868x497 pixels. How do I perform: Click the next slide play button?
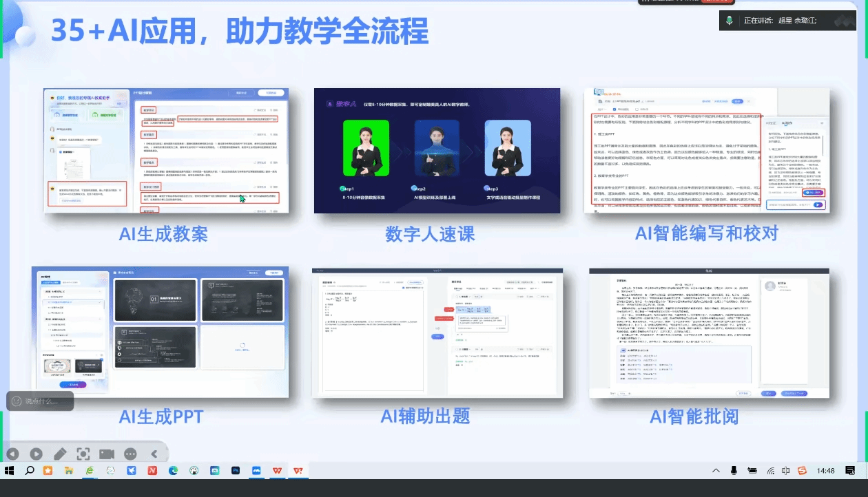pos(36,454)
